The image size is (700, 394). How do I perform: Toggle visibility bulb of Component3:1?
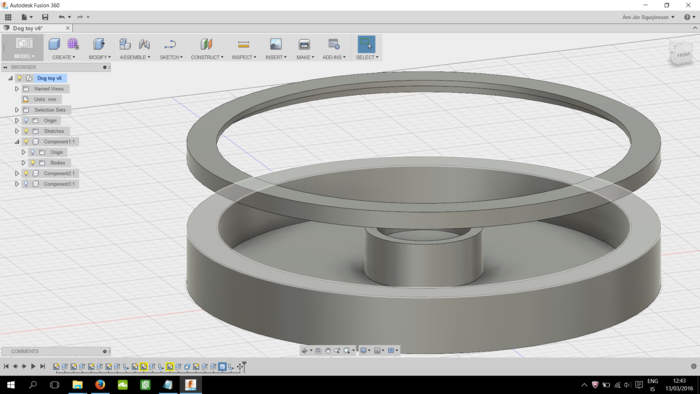click(26, 184)
